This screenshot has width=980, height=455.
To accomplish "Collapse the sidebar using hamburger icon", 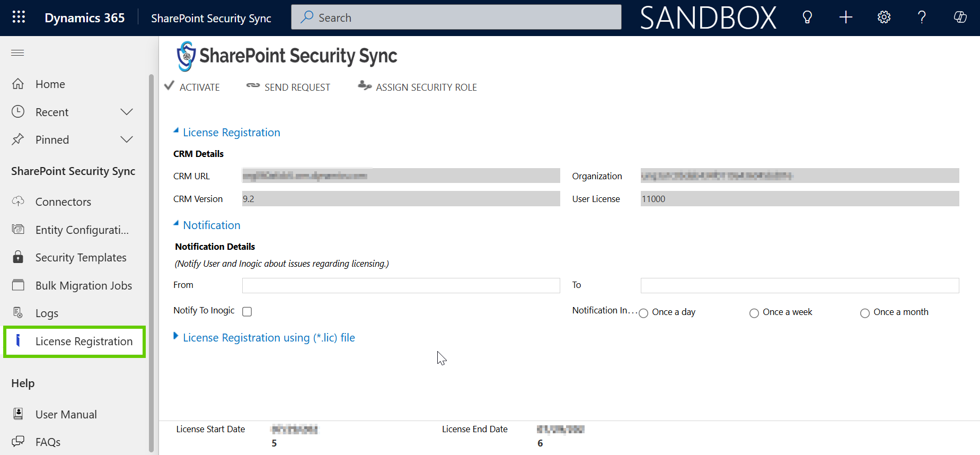I will [17, 52].
